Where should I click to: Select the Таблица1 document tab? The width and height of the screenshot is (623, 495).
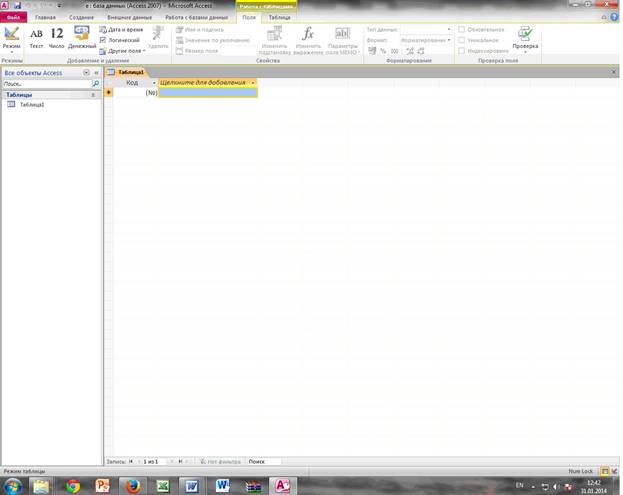pos(127,72)
